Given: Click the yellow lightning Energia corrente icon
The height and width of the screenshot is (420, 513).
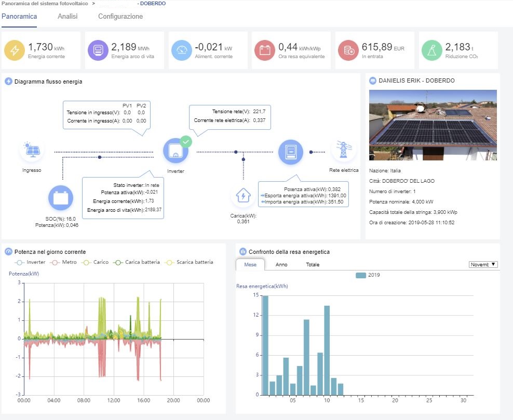Looking at the screenshot, I should (x=15, y=50).
